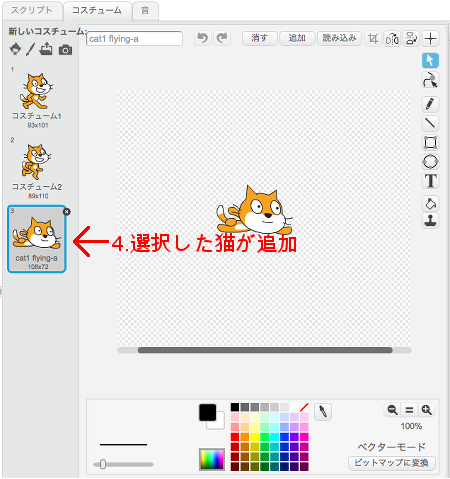This screenshot has height=479, width=450.
Task: Flip costume up-down icon
Action: tap(412, 39)
